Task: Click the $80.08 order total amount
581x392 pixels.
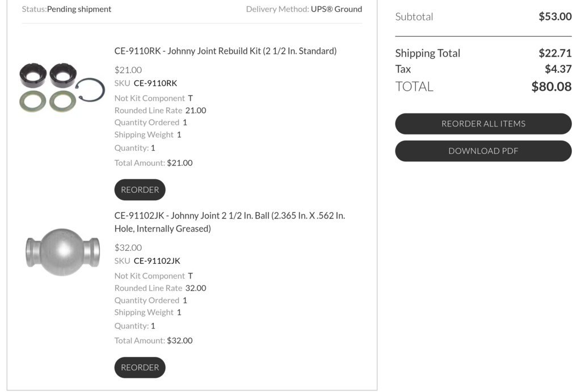Action: tap(551, 87)
